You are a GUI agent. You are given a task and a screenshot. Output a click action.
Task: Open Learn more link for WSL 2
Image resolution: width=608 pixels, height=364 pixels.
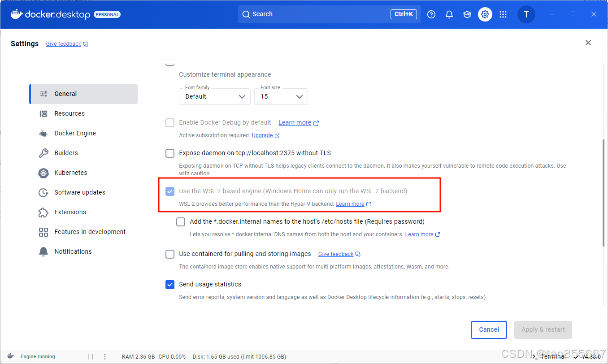point(350,204)
